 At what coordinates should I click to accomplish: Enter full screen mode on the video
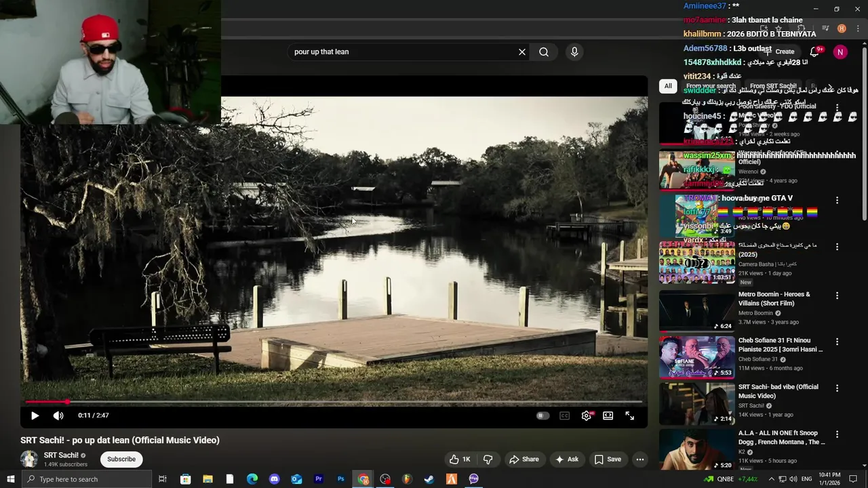(630, 415)
